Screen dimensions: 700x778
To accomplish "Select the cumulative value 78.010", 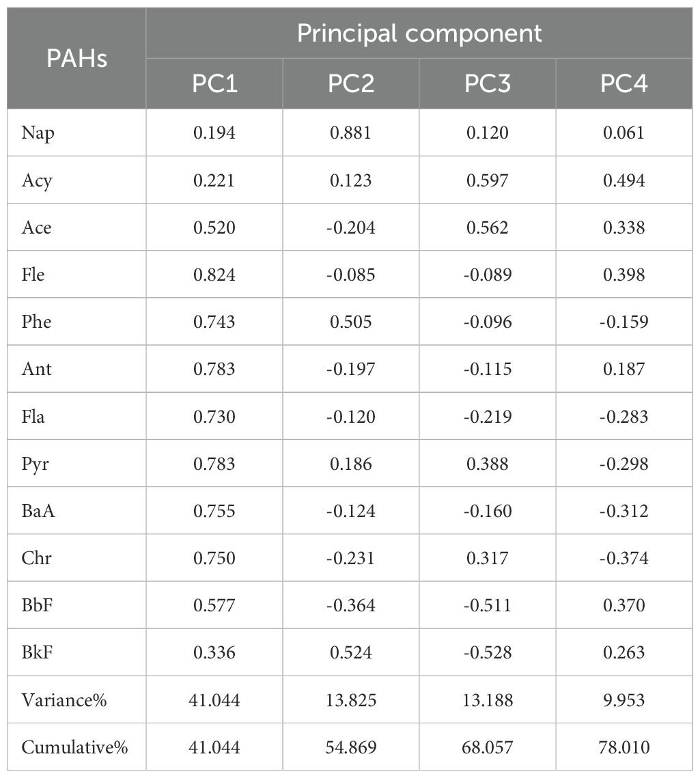I will tap(624, 747).
